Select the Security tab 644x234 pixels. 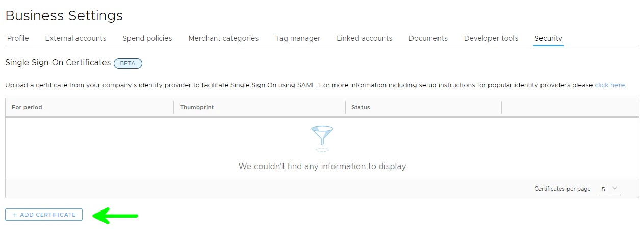(x=548, y=38)
